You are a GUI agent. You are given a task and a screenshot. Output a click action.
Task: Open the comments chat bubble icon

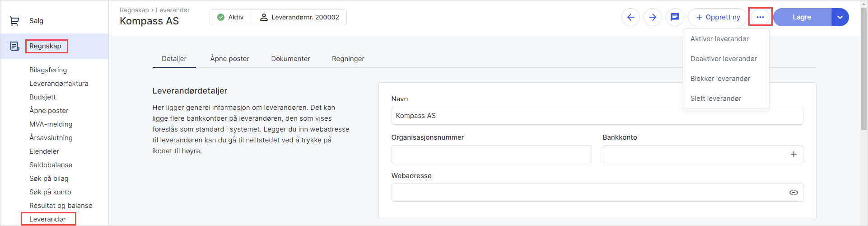(x=675, y=17)
